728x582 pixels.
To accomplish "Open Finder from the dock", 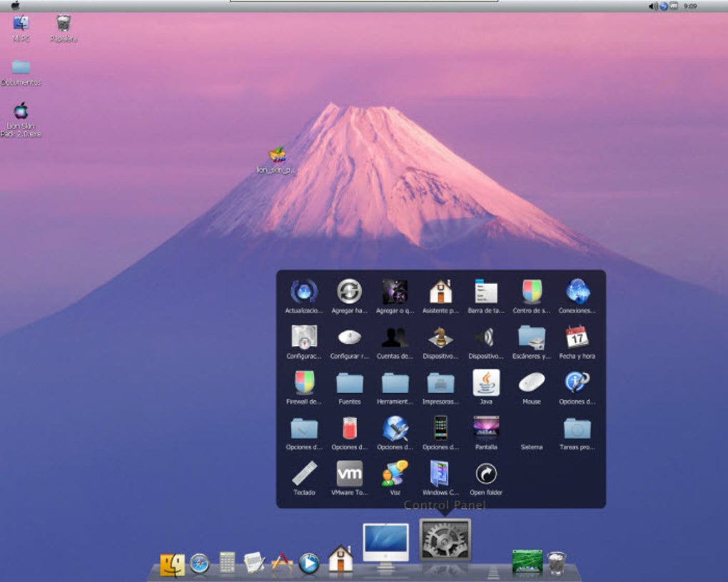I will [172, 565].
